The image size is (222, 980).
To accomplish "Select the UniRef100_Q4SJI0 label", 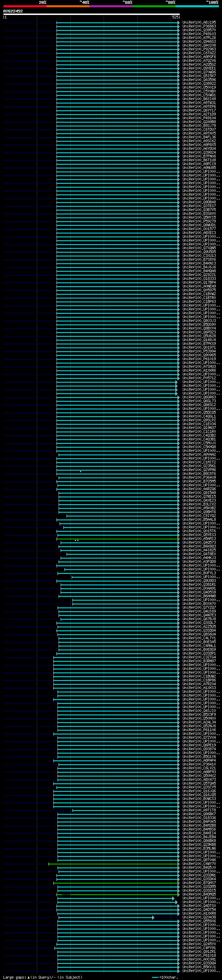I will coord(199,711).
